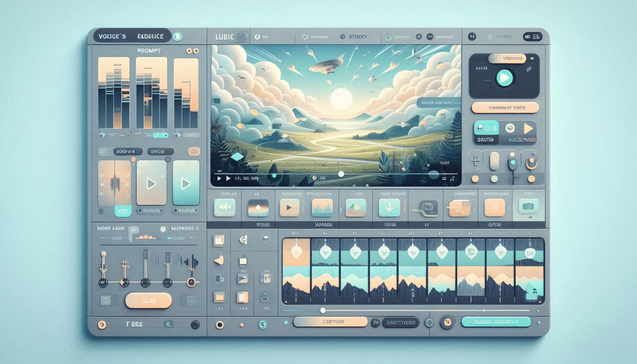Screen dimensions: 637x364
Task: Click the orange paper-plane send icon in bottom bar
Action: (447, 322)
